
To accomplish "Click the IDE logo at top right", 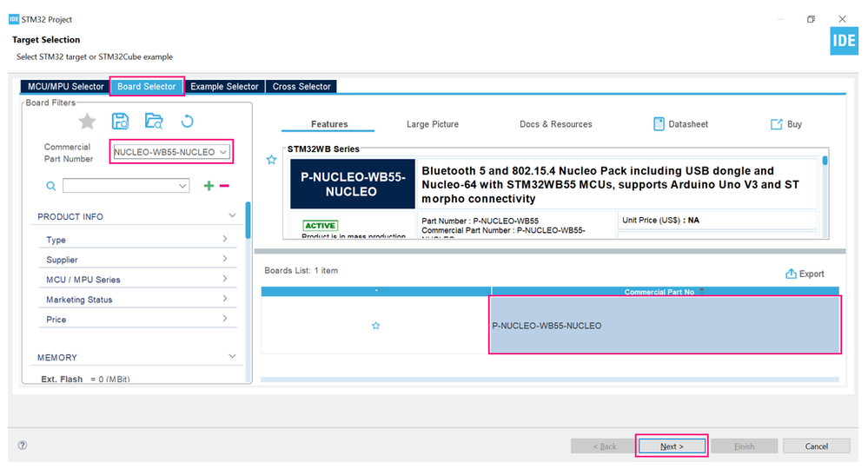I will pos(845,41).
